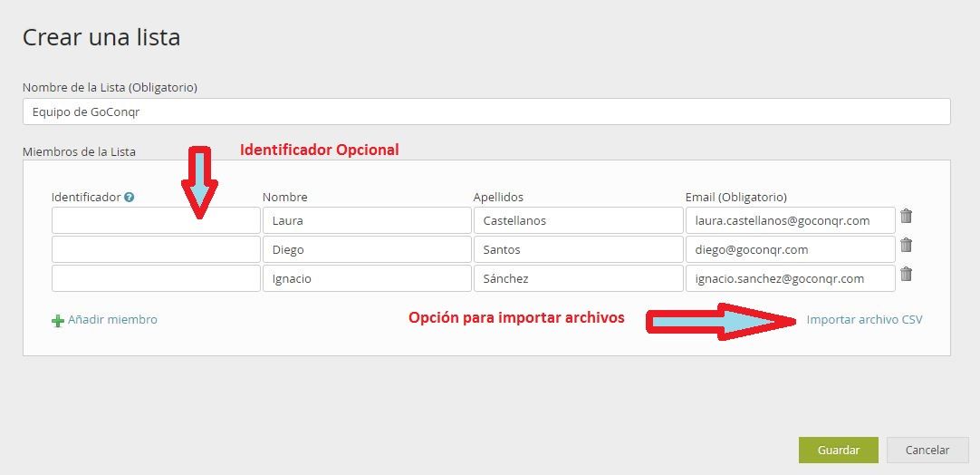The height and width of the screenshot is (475, 980).
Task: Click the Identificador field in Ignacio's row
Action: (156, 278)
